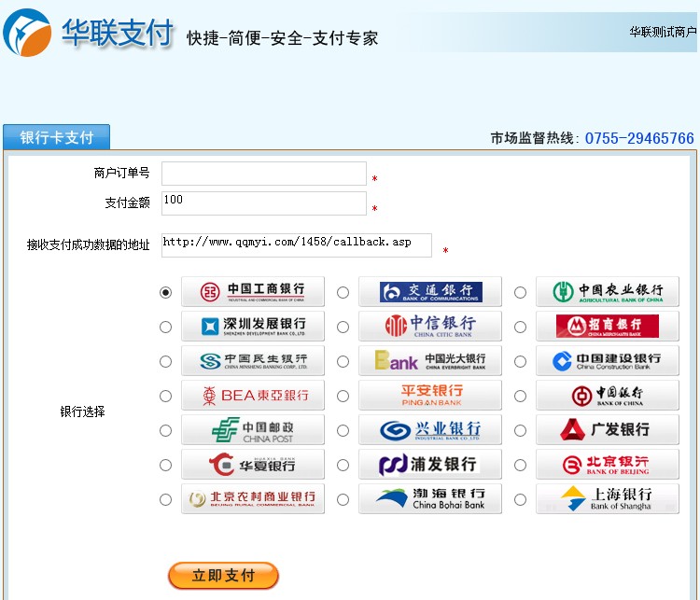The image size is (700, 600).
Task: Click the 深圳发展银行 bank logo
Action: tap(253, 327)
